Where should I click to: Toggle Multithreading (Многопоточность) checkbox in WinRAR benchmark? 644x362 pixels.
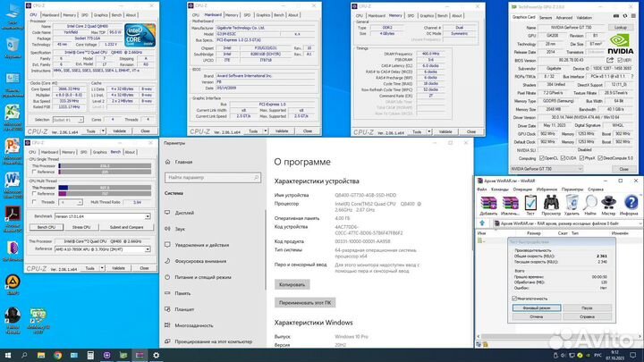[x=514, y=299]
